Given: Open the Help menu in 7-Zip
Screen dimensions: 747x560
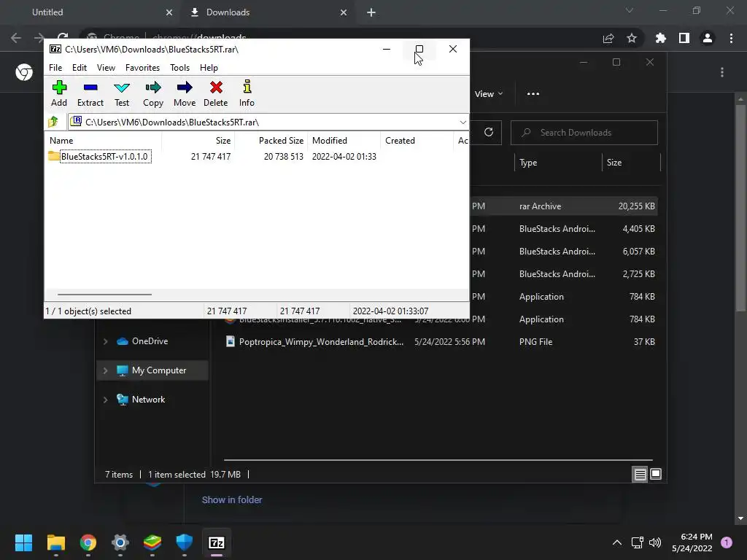Looking at the screenshot, I should (x=209, y=68).
